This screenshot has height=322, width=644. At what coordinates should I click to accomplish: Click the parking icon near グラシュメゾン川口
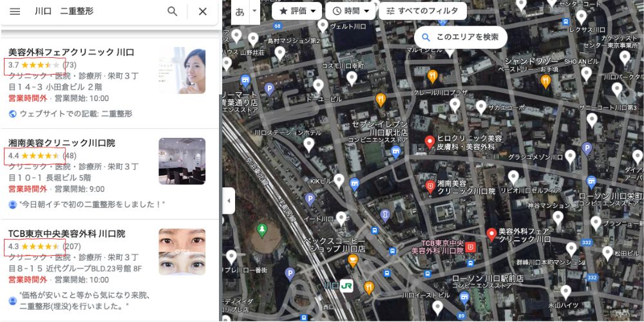pos(587,149)
